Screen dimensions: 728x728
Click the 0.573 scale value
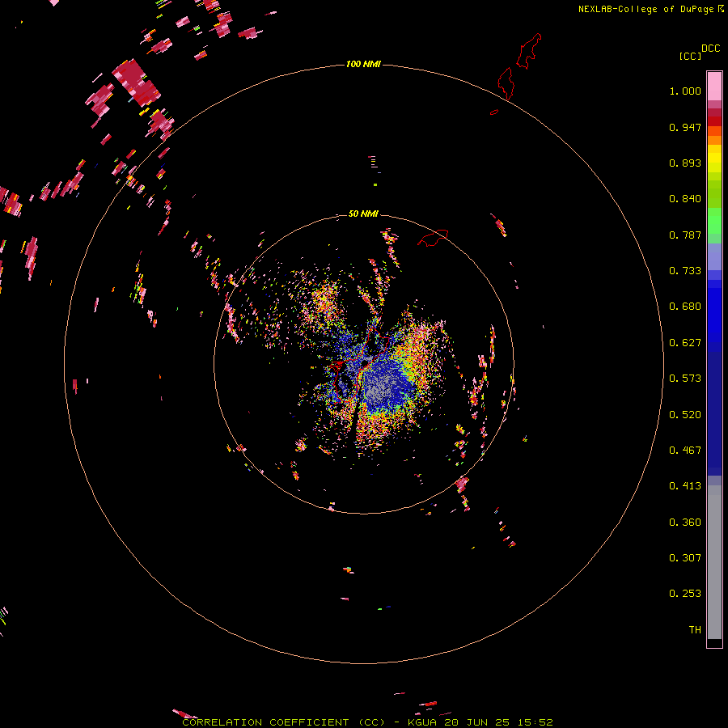point(685,379)
